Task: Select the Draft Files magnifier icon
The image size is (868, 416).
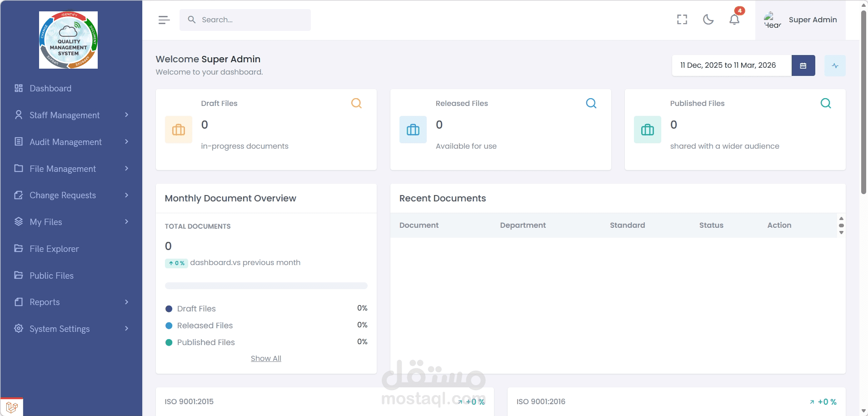Action: pos(356,103)
